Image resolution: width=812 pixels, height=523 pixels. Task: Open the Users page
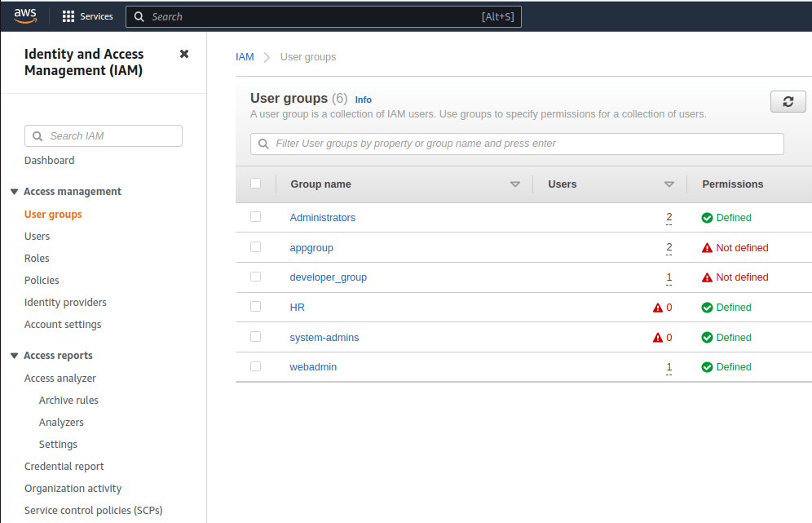[37, 237]
